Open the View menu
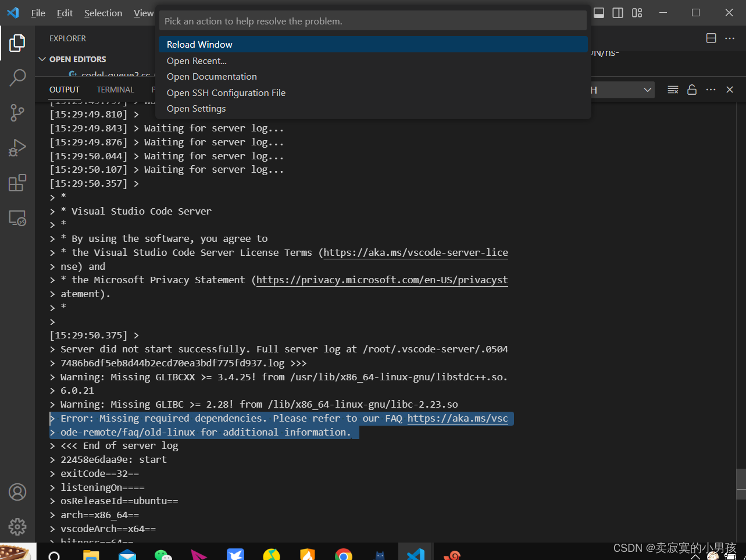Image resolution: width=746 pixels, height=560 pixels. pyautogui.click(x=143, y=13)
